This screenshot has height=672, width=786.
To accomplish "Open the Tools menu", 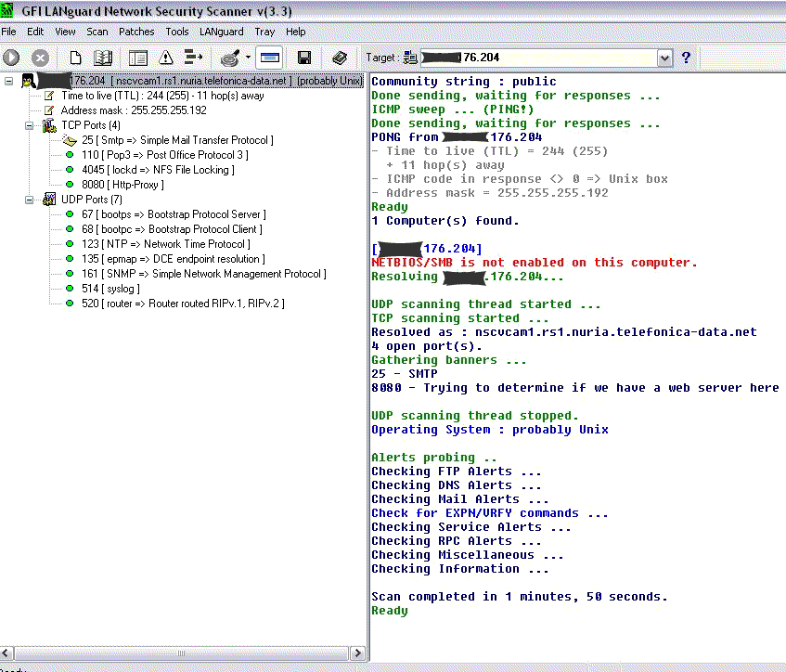I will 177,32.
